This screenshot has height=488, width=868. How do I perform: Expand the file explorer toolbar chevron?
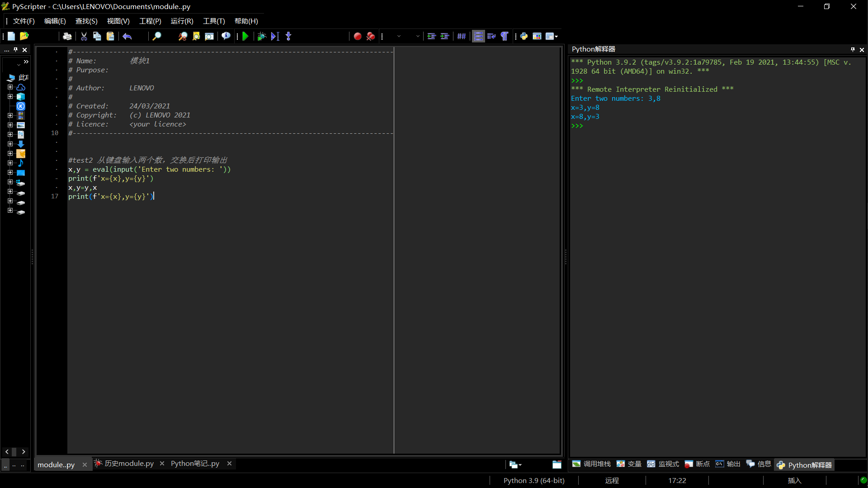(26, 62)
